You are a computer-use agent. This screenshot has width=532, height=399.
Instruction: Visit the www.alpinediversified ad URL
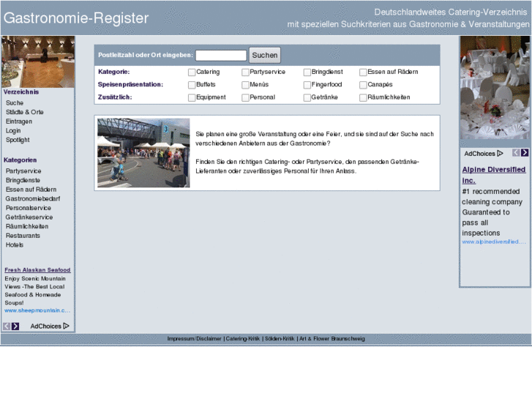[x=494, y=242]
